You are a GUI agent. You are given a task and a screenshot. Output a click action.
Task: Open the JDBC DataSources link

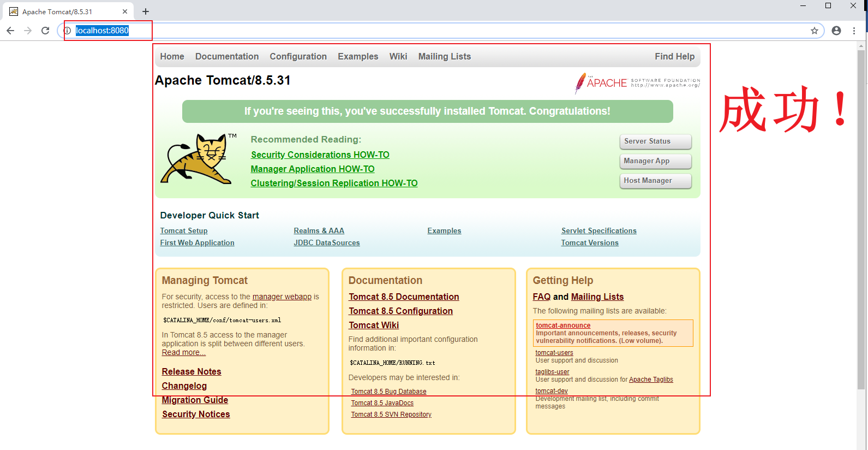(327, 242)
